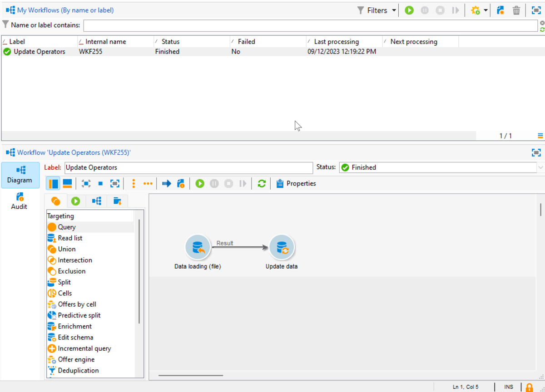The height and width of the screenshot is (392, 545).
Task: Sort by the Status column header
Action: click(192, 41)
